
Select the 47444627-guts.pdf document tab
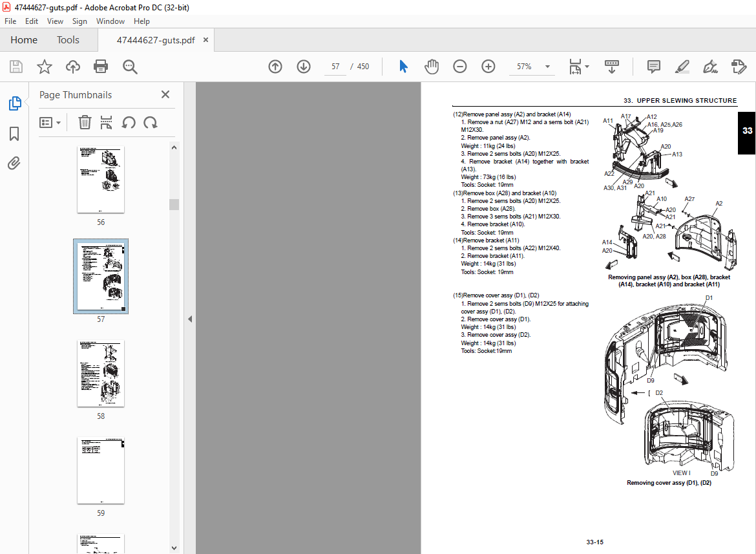pos(155,40)
